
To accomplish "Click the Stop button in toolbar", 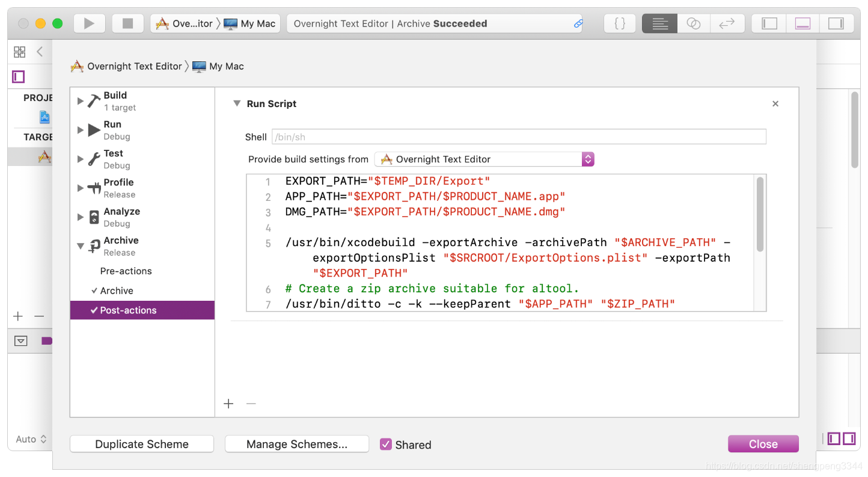I will [127, 23].
